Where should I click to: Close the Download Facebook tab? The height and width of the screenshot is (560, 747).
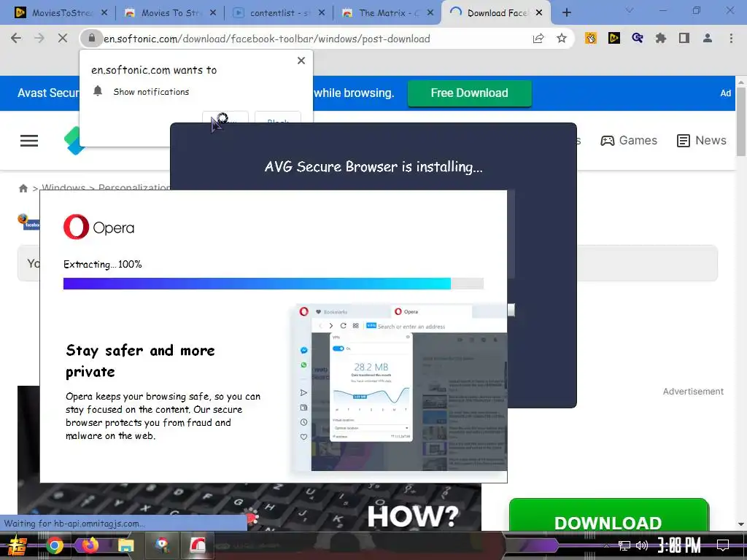pos(539,13)
